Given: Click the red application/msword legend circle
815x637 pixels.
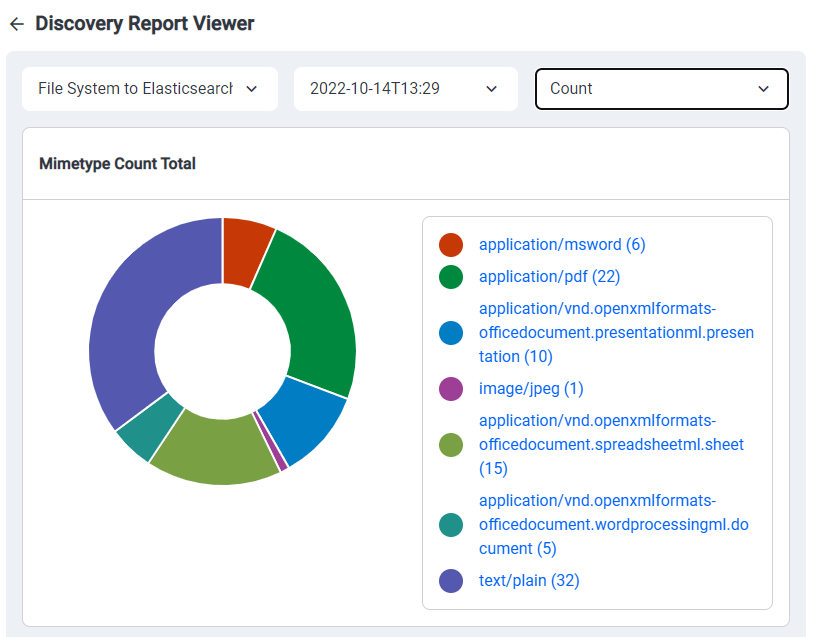Looking at the screenshot, I should (451, 245).
